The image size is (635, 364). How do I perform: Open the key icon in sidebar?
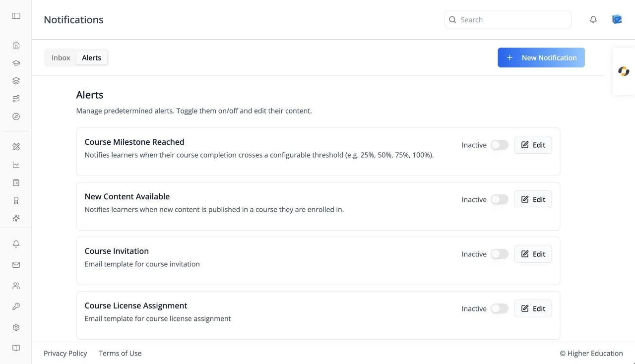16,306
